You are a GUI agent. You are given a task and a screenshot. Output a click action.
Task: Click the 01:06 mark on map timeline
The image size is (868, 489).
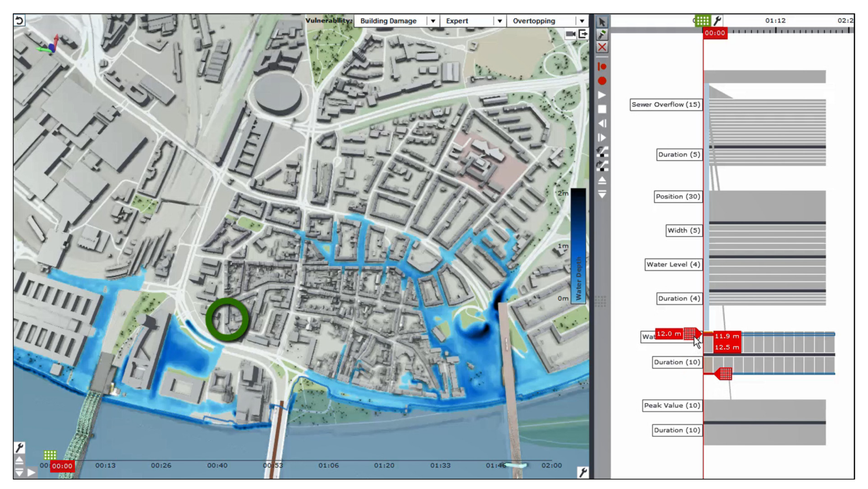point(328,465)
